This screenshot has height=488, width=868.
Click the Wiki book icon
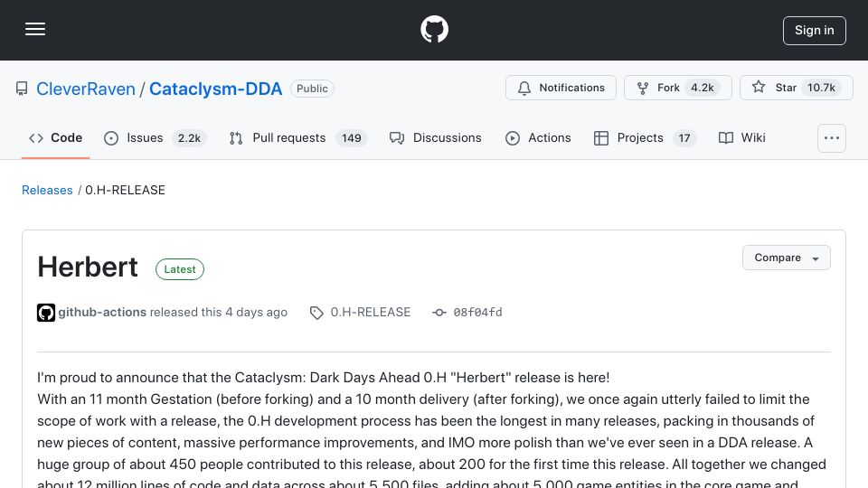point(726,138)
